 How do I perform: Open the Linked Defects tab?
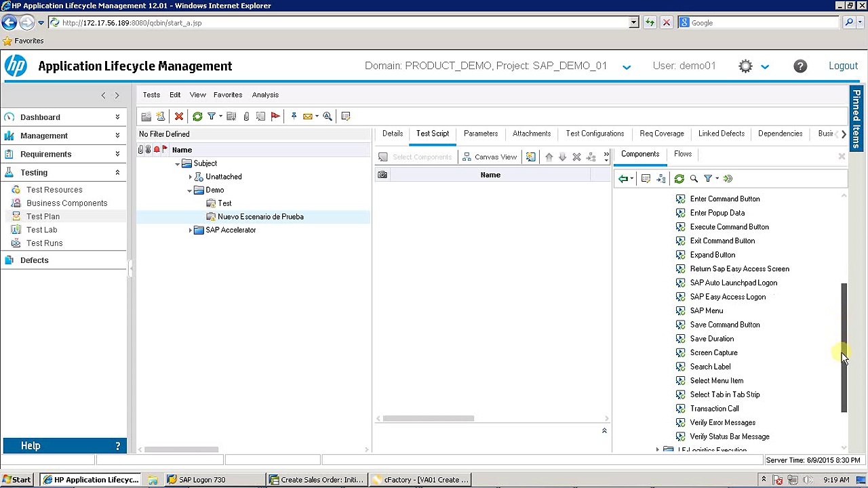coord(722,134)
